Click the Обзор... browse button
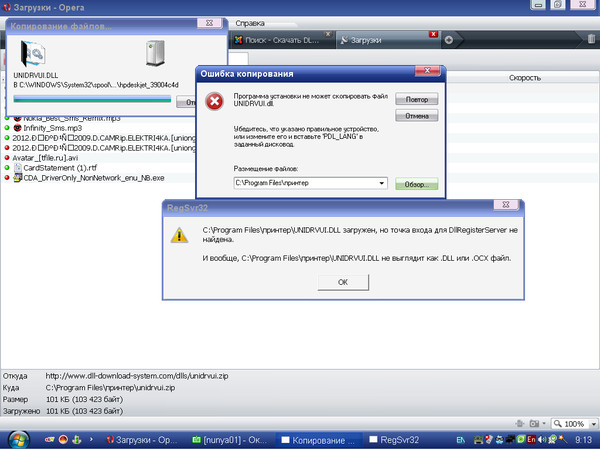The width and height of the screenshot is (600, 450). 416,184
